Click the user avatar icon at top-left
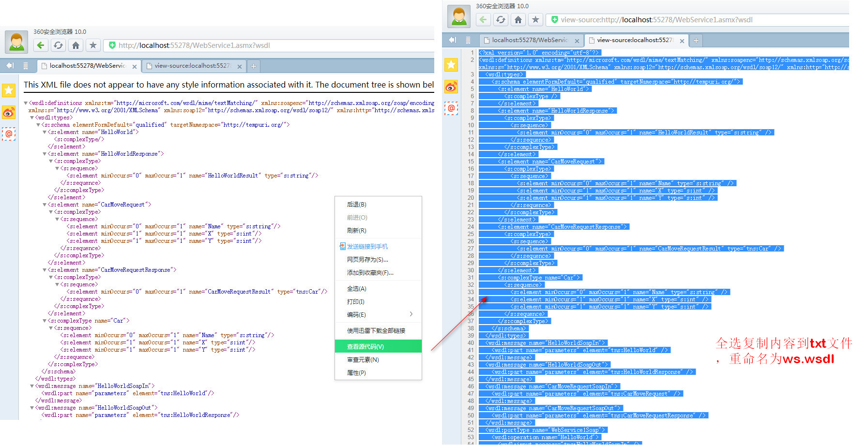The height and width of the screenshot is (445, 868). pos(16,42)
